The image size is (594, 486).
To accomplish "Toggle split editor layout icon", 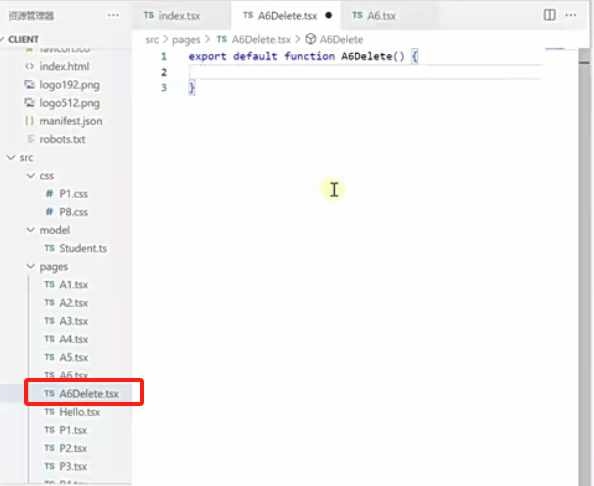I will click(549, 15).
